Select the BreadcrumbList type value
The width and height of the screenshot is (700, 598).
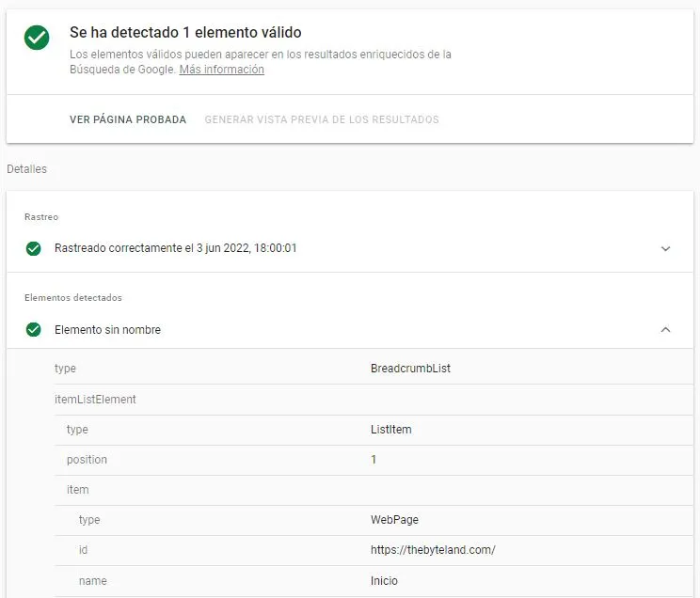point(410,369)
